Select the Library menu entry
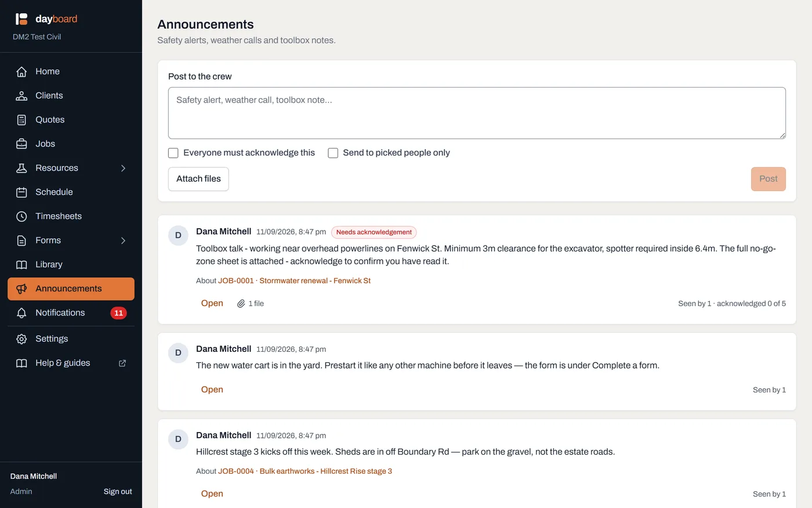Screen dimensions: 812x508 pyautogui.click(x=71, y=265)
